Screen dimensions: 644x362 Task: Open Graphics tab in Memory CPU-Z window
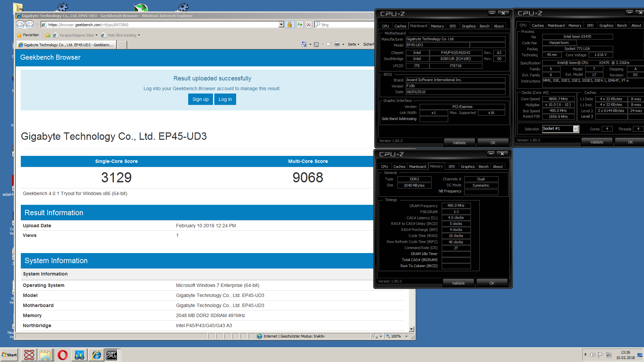(x=468, y=166)
